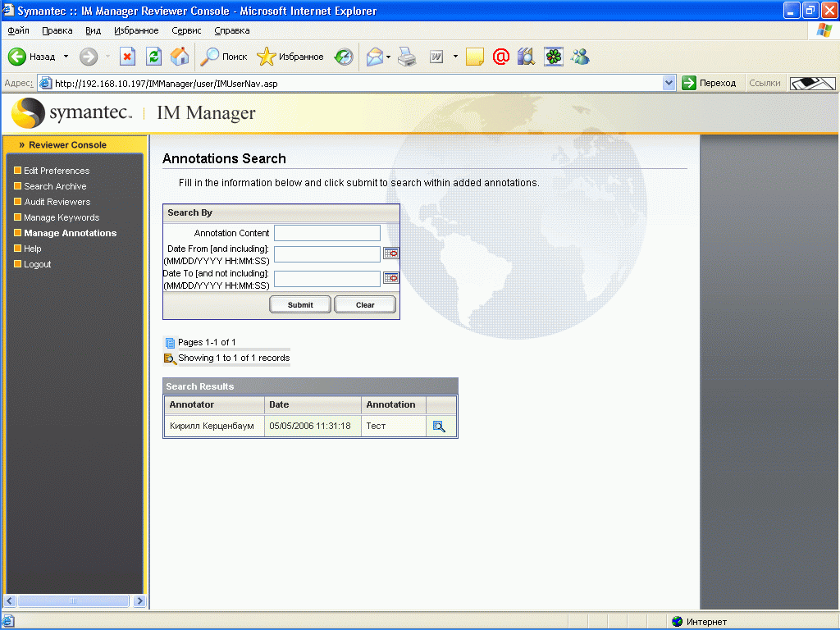Open Audit Reviewers link
The image size is (840, 630).
[x=57, y=202]
